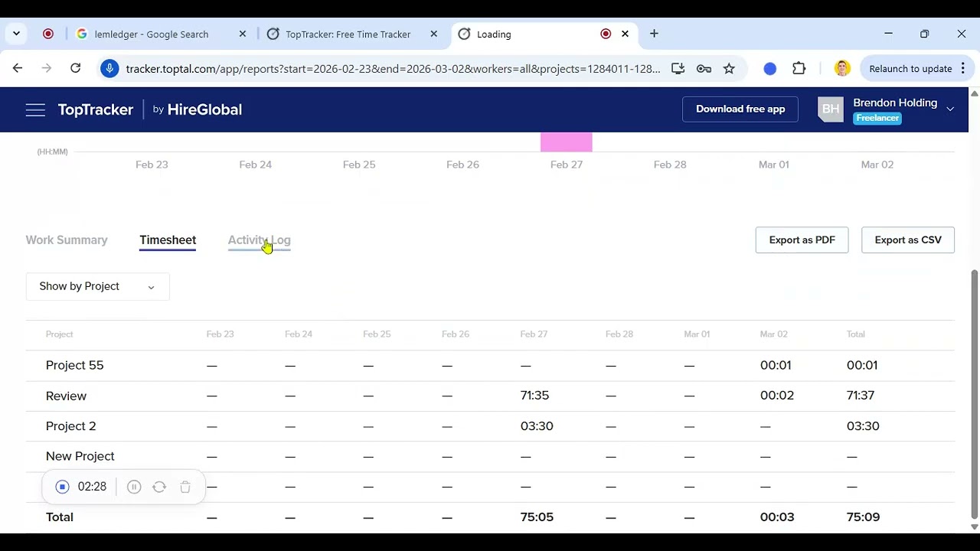Viewport: 980px width, 551px height.
Task: Click the microphone site info icon
Action: pos(109,69)
